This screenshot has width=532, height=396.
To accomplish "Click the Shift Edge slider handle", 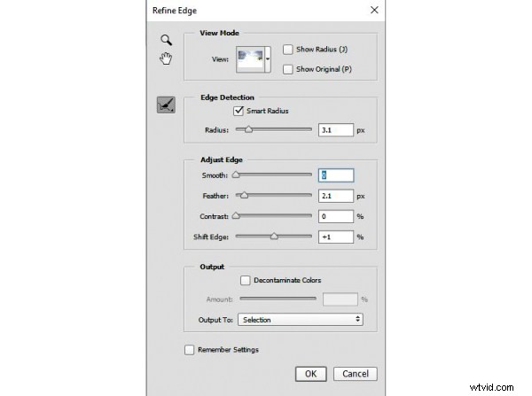I will 274,237.
